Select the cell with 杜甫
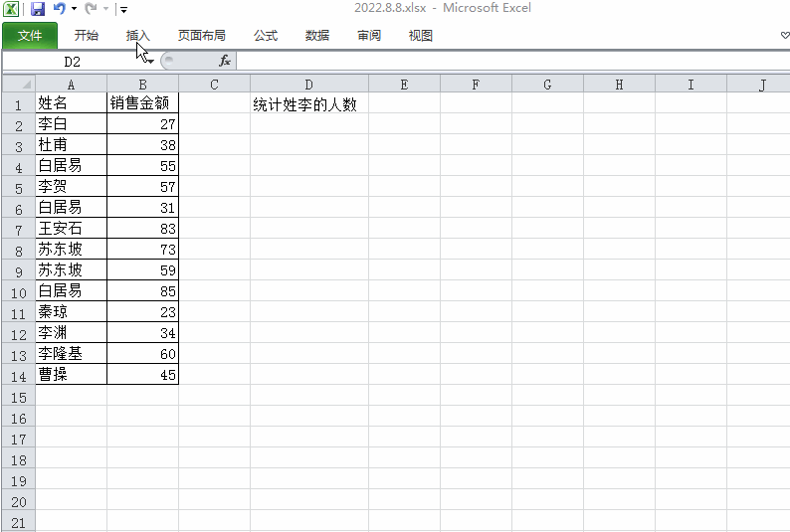The image size is (790, 532). pos(71,144)
